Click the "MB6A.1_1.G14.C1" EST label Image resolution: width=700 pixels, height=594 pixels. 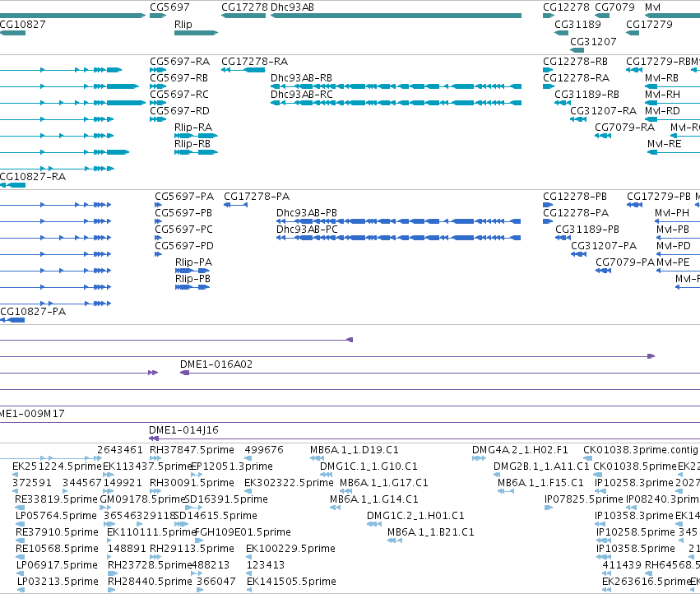click(x=374, y=499)
